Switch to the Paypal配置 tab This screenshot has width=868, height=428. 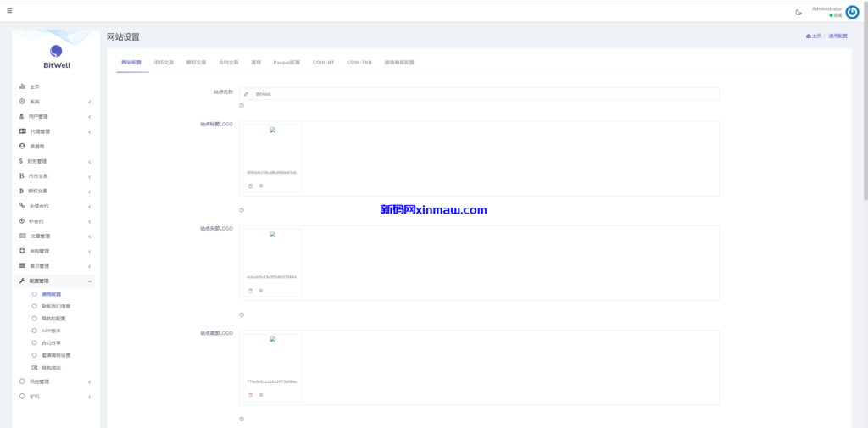(287, 63)
